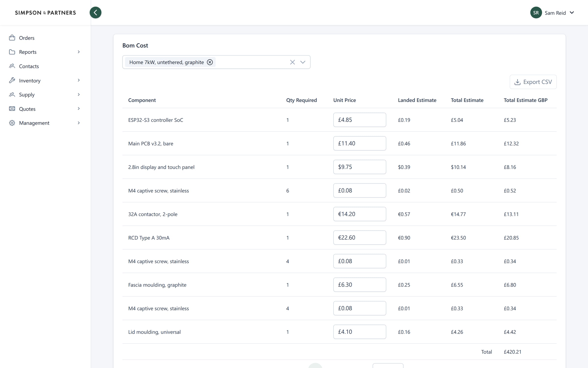Expand the Inventory submenu chevron
The image size is (588, 368).
pyautogui.click(x=79, y=80)
